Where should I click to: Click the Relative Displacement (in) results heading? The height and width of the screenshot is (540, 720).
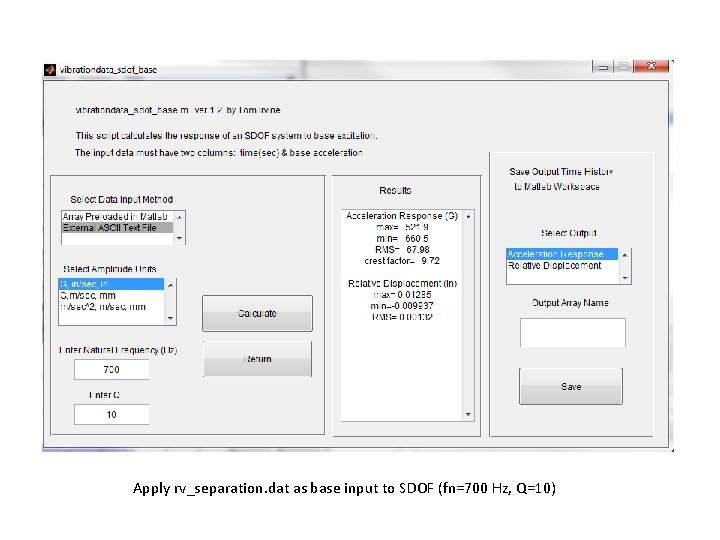(x=402, y=283)
